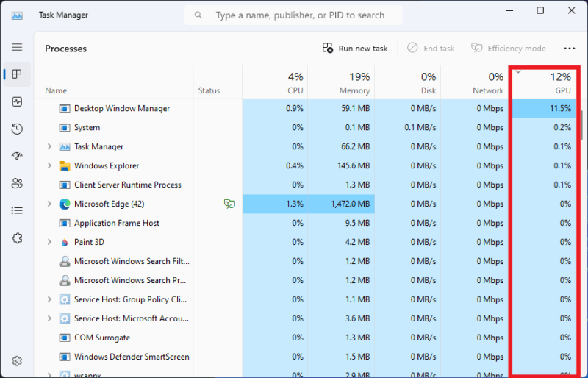
Task: Click the Task Manager process row icon
Action: point(65,146)
